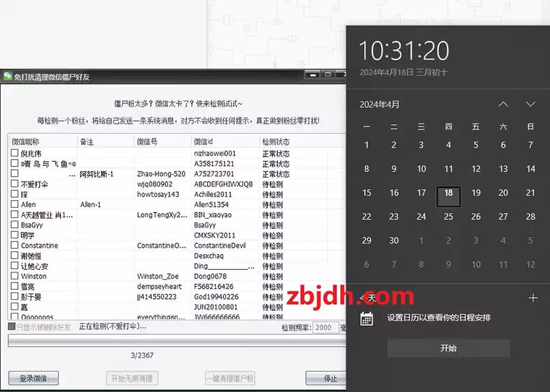Click the Allen51354 id cell

(x=211, y=204)
